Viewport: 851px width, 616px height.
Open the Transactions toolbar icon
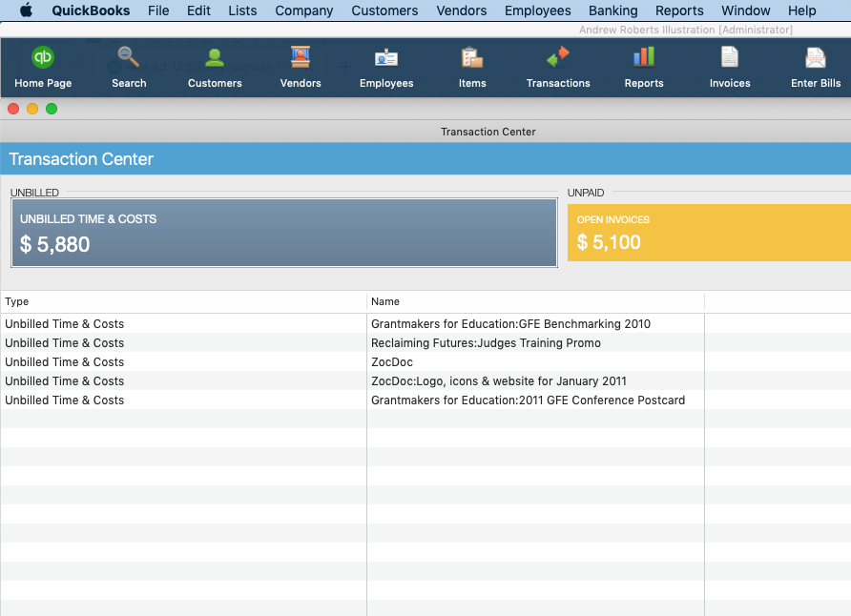click(x=558, y=58)
